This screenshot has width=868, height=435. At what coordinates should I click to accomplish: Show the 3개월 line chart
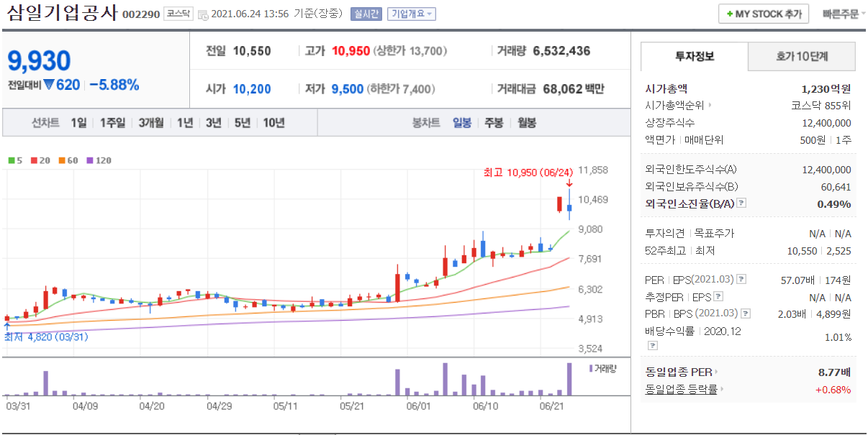pyautogui.click(x=151, y=123)
